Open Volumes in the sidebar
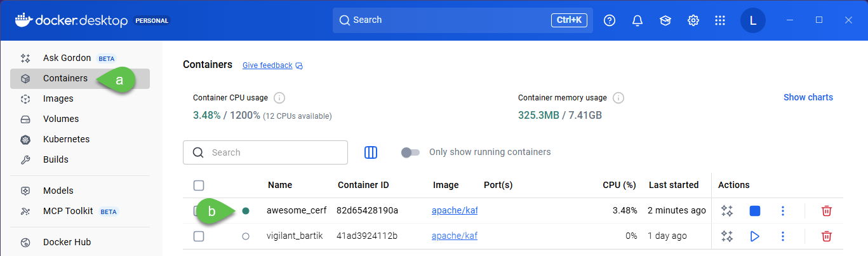The image size is (868, 256). point(61,119)
